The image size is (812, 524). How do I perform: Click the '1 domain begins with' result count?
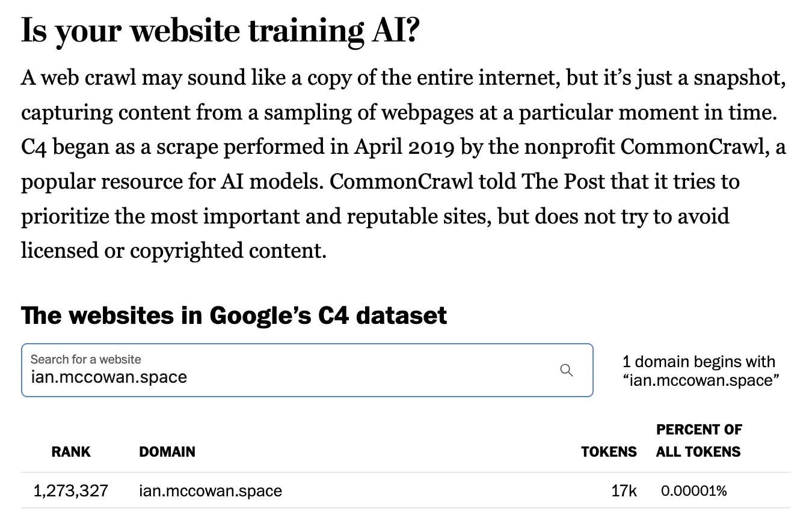click(699, 362)
